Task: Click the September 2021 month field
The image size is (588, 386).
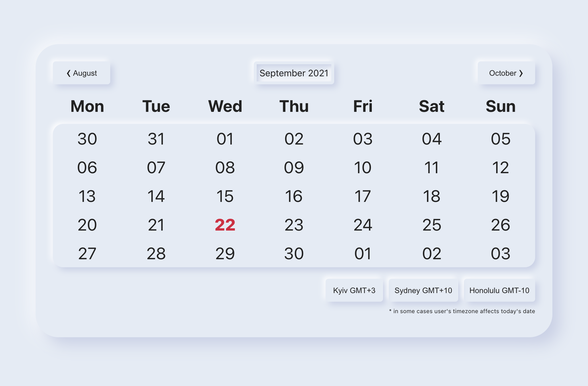Action: [294, 73]
